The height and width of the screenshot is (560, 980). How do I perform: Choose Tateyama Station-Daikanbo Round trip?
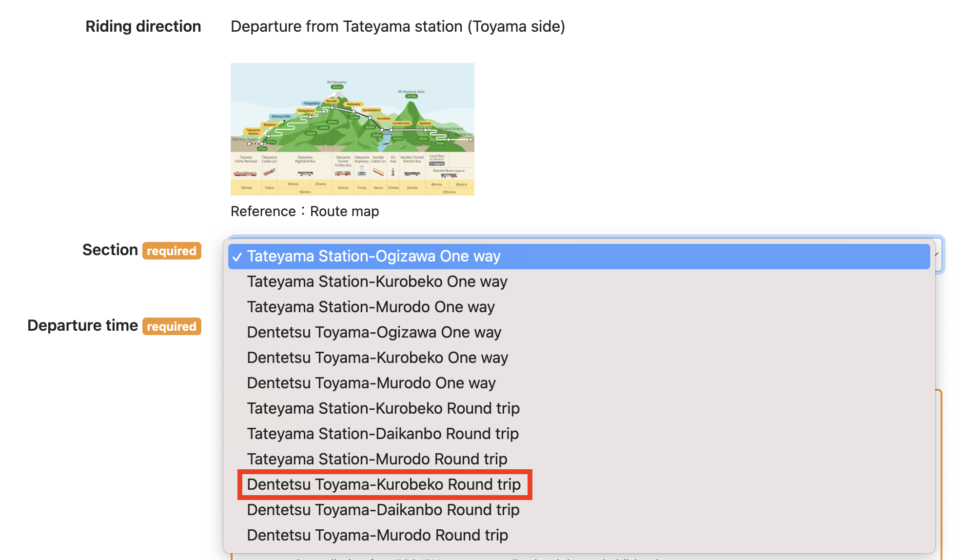tap(383, 434)
